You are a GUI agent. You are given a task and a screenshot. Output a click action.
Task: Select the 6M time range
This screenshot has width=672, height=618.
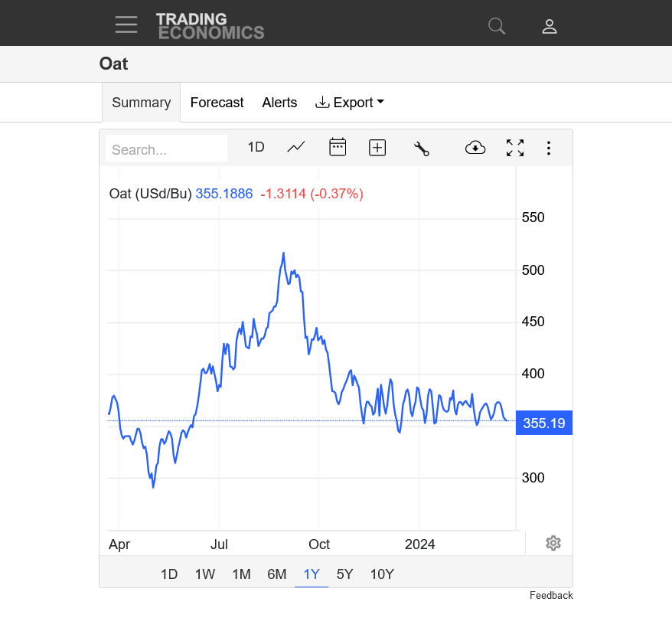(277, 574)
